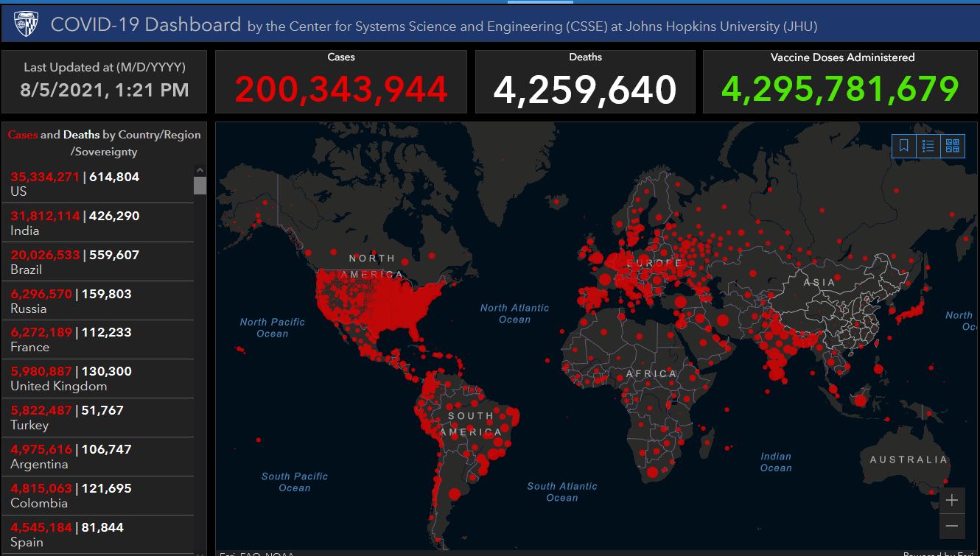980x556 pixels.
Task: Click the Vaccine Doses Administered total
Action: pos(840,89)
